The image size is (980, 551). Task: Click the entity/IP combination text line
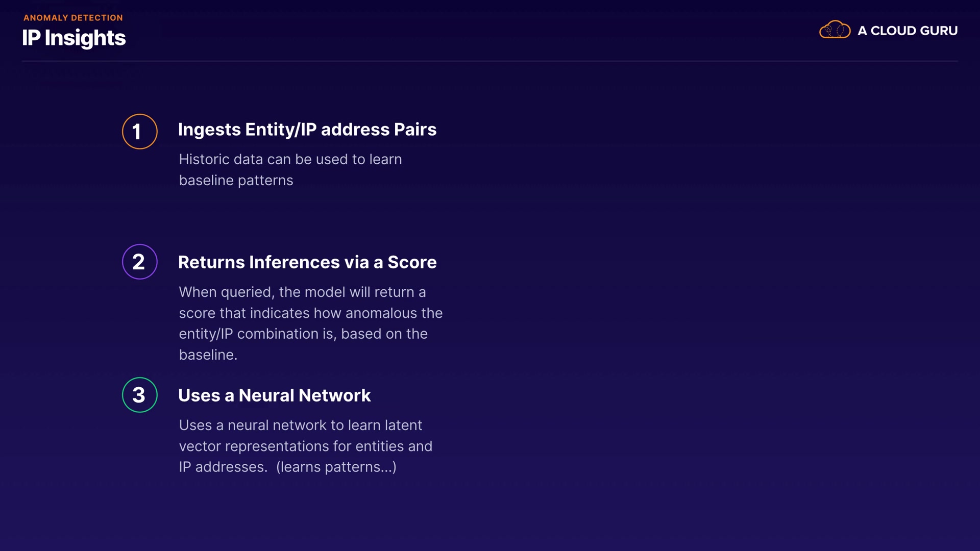tap(303, 334)
